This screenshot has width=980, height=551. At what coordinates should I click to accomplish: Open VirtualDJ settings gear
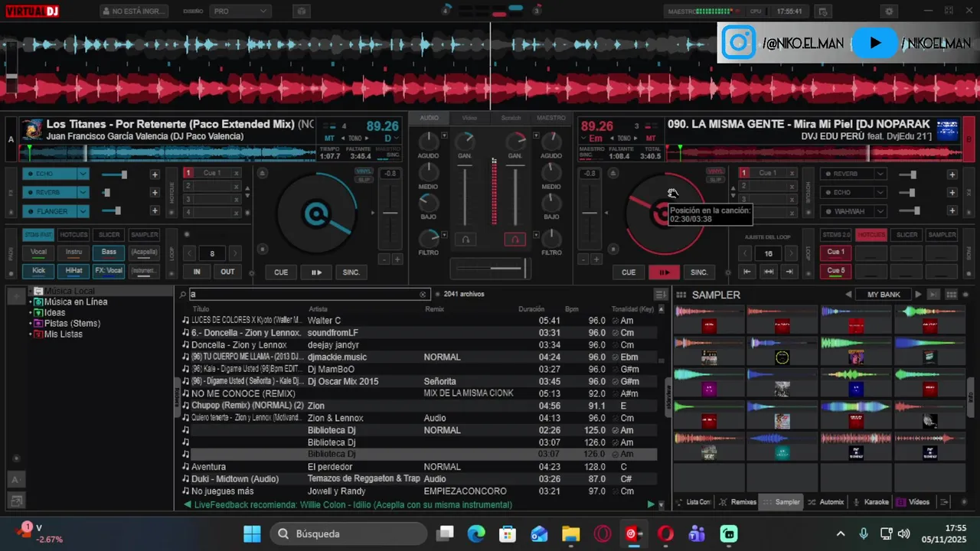[x=889, y=11]
